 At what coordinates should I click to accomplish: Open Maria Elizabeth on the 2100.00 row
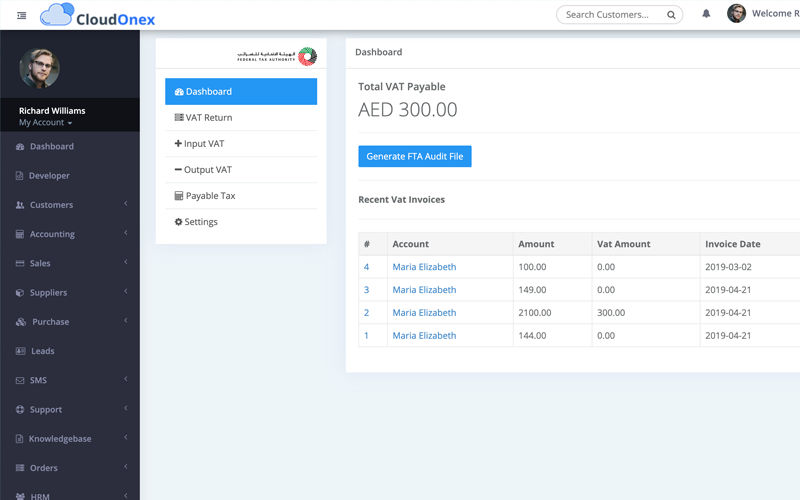tap(424, 313)
